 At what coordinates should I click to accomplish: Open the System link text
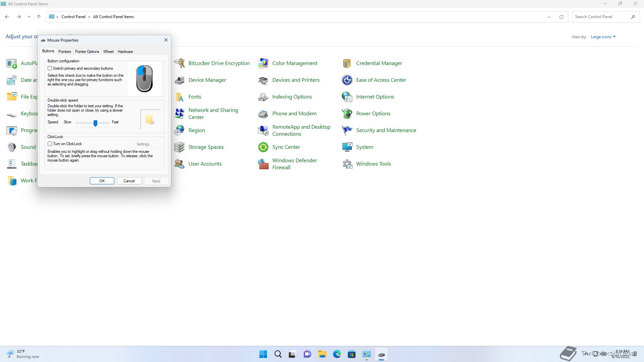365,147
